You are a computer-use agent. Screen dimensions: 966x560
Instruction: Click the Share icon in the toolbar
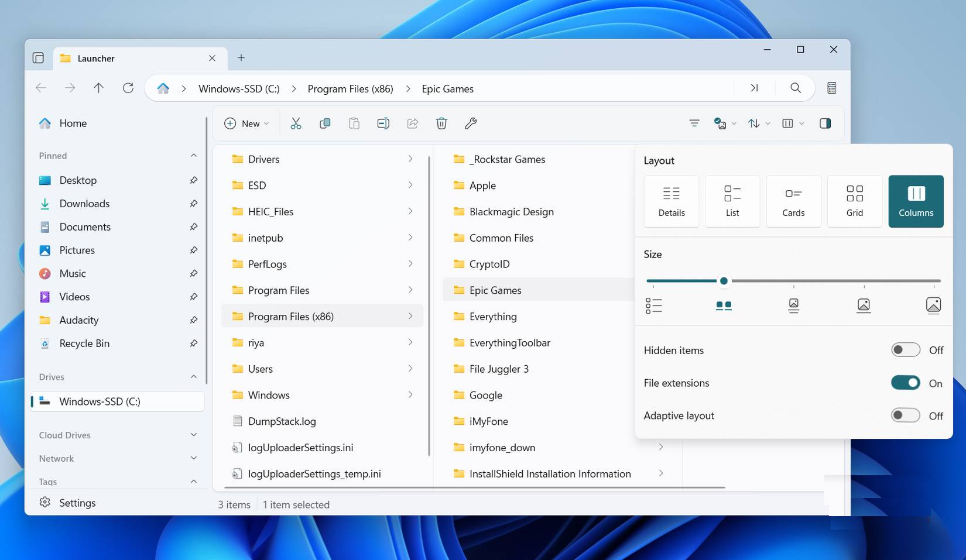coord(413,123)
